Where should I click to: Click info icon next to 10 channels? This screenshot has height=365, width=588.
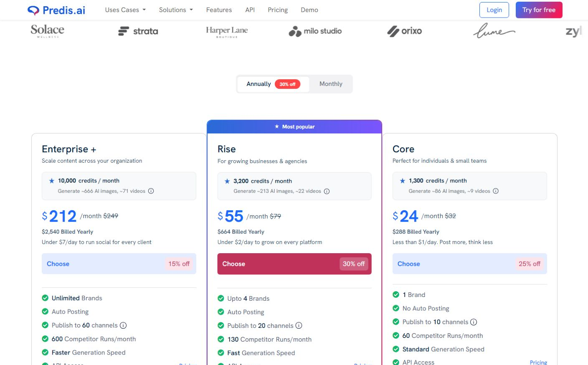[474, 322]
